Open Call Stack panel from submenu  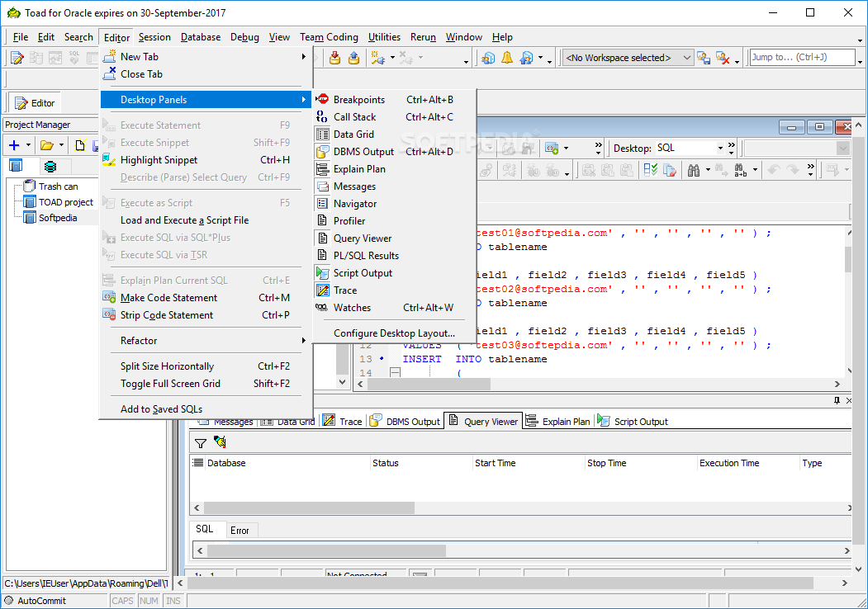click(x=394, y=116)
